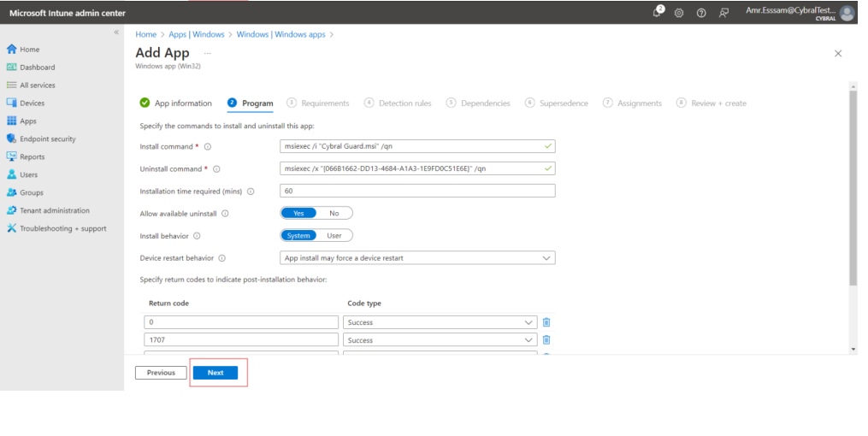
Task: Click the Installation time required field
Action: click(x=417, y=191)
